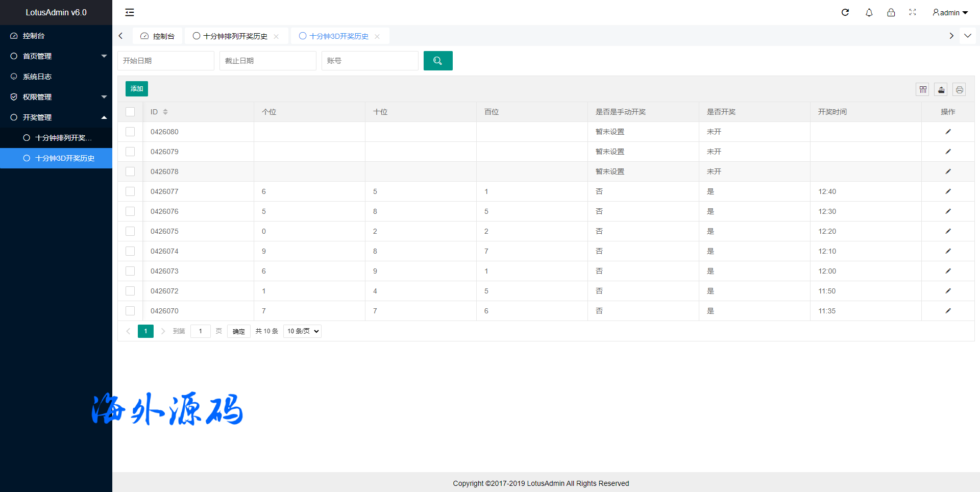Open the notification bell
Viewport: 980px width, 492px height.
pos(869,12)
